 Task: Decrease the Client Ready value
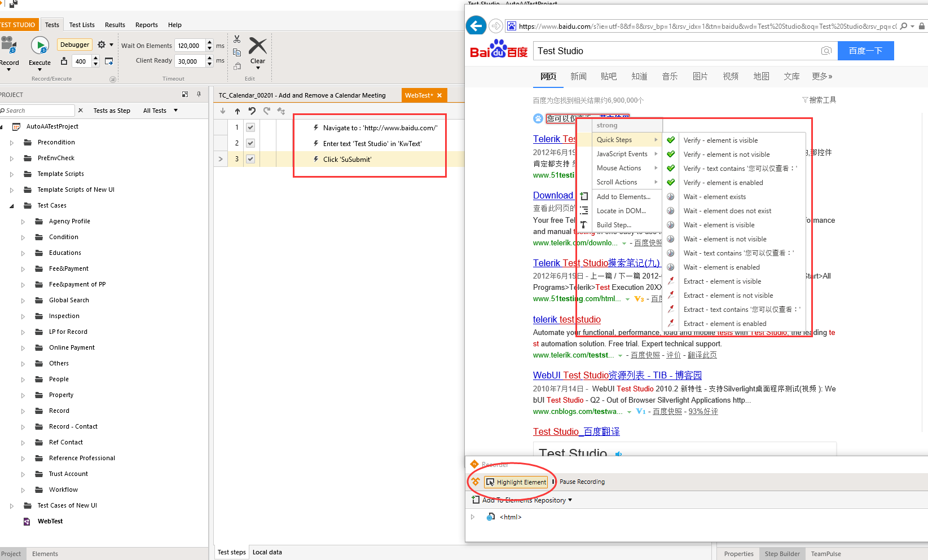(210, 64)
